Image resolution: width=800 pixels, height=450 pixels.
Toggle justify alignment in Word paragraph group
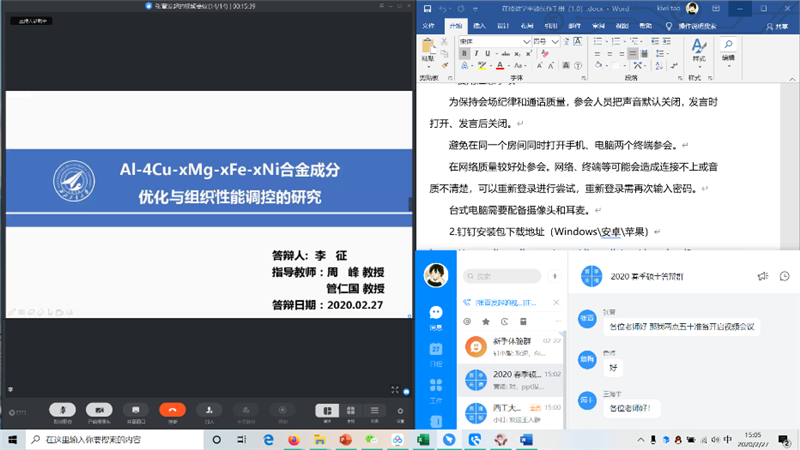pos(633,54)
